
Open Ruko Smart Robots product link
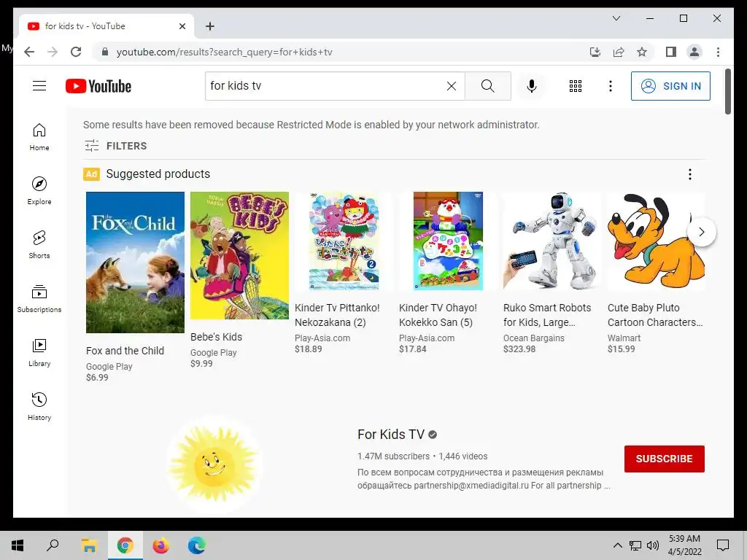(x=547, y=315)
